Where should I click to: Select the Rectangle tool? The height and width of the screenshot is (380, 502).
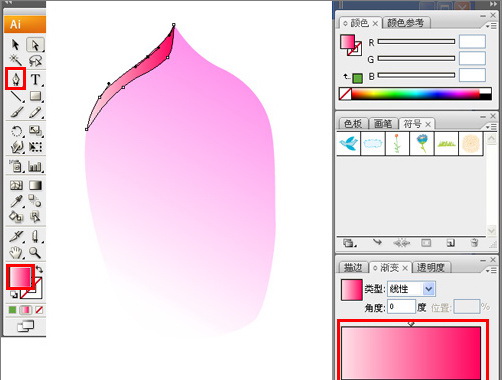35,96
